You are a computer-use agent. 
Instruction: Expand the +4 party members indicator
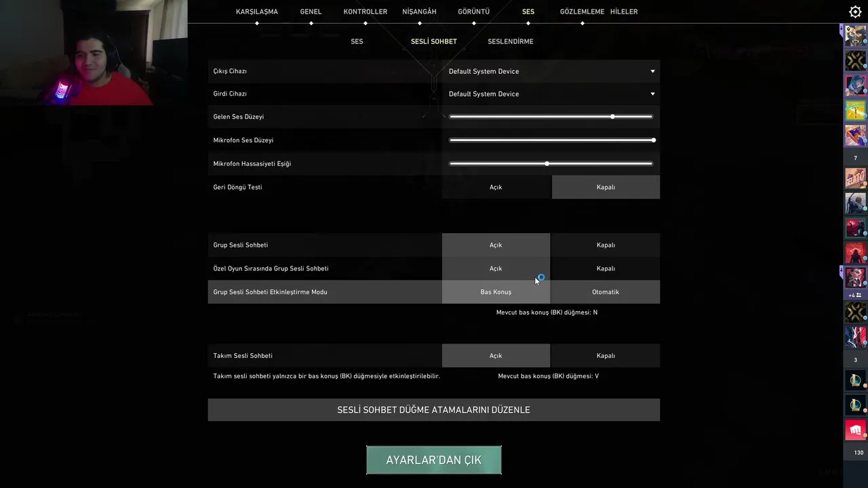[855, 296]
